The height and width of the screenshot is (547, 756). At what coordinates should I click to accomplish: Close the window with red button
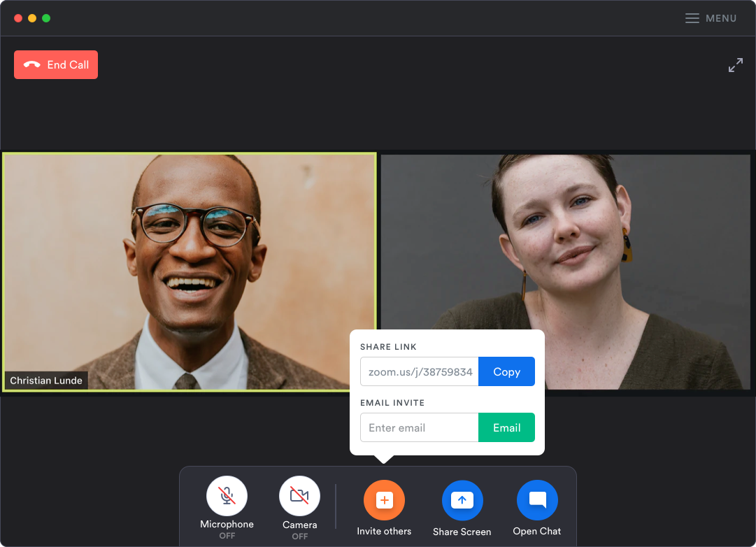18,18
